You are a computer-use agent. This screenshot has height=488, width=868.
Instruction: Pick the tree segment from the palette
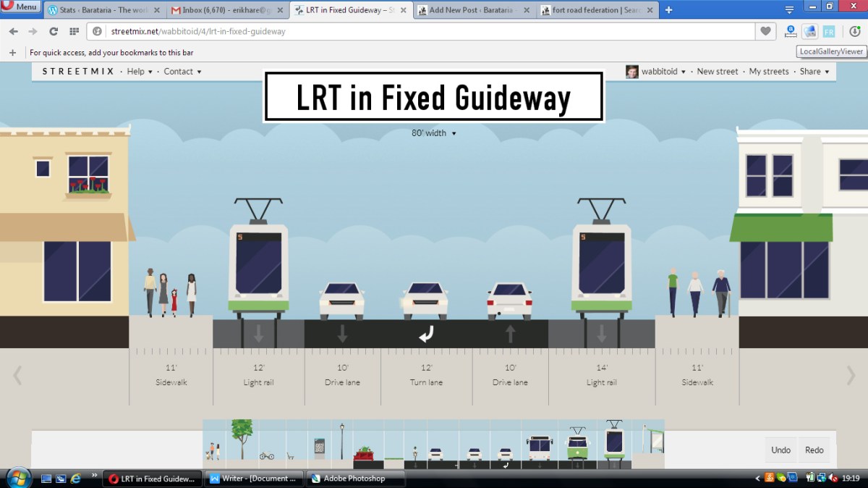(242, 440)
